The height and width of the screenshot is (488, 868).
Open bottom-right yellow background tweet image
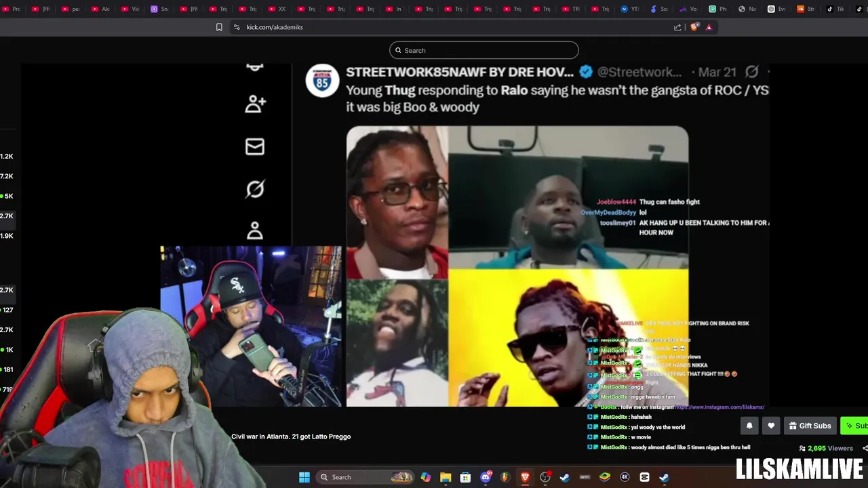[568, 338]
